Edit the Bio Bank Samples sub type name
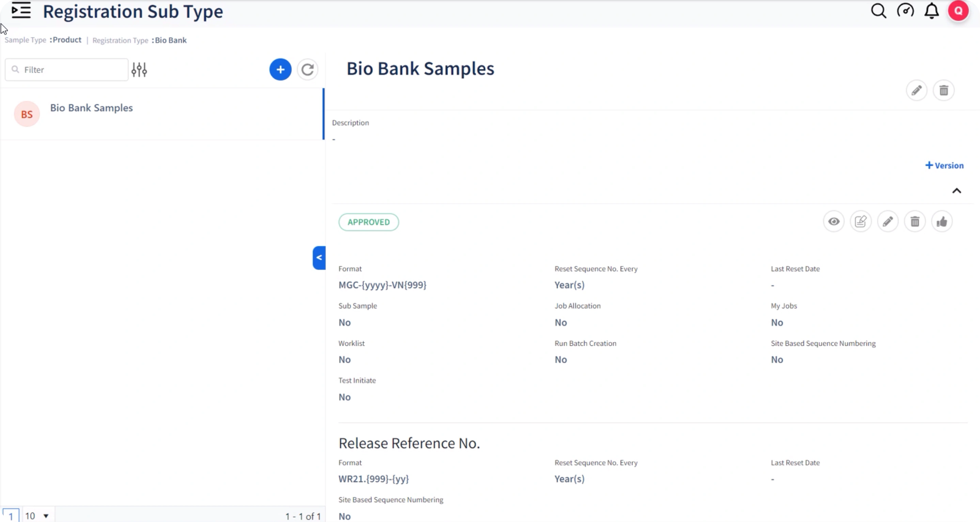Image resolution: width=980 pixels, height=522 pixels. [x=916, y=91]
